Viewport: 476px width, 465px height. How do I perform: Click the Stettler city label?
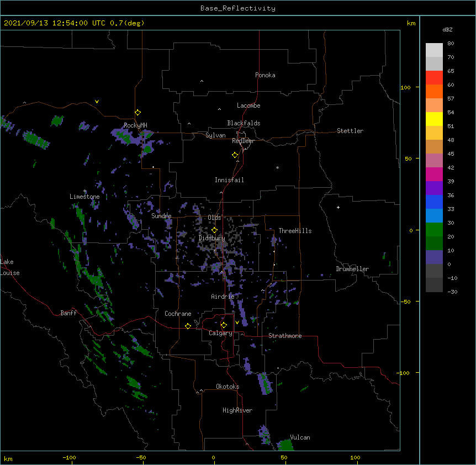pos(350,131)
